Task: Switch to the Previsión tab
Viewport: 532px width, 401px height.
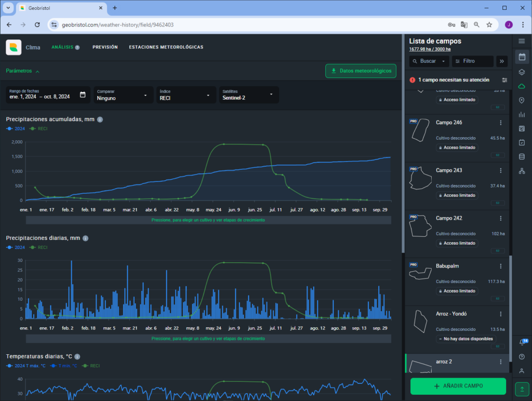Action: point(105,47)
